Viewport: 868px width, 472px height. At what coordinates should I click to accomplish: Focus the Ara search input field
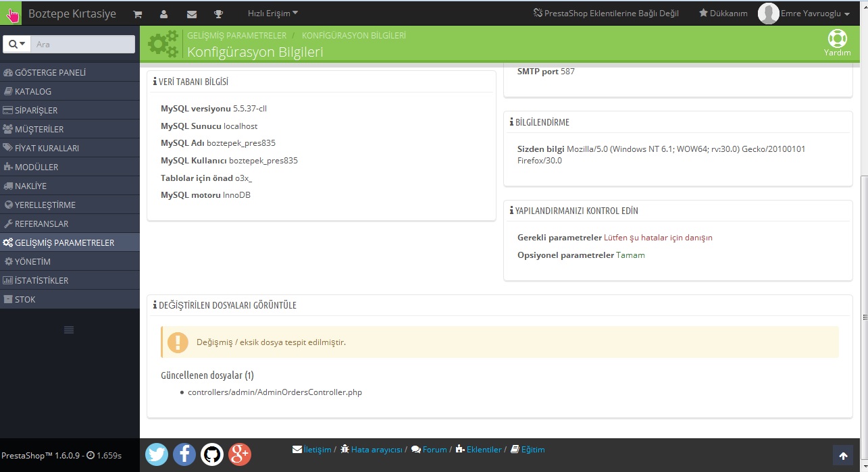[83, 44]
